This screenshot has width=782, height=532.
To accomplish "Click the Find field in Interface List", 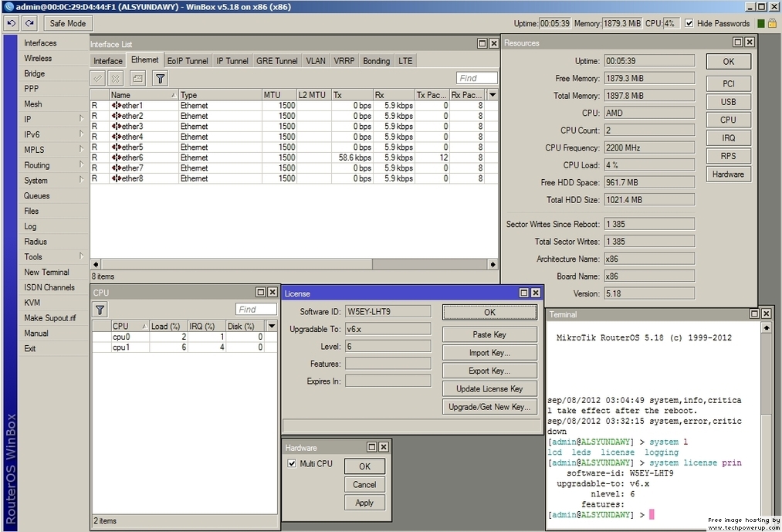I will pos(476,78).
